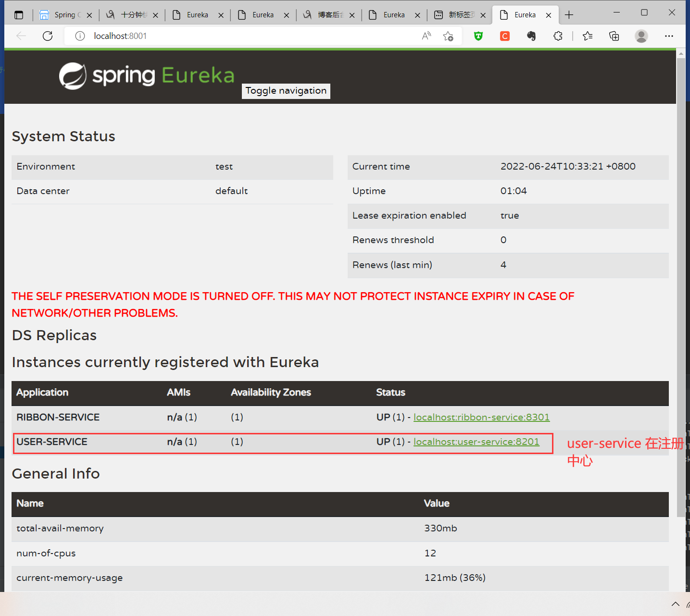Click the Availability Zones column header
690x616 pixels.
pos(271,393)
